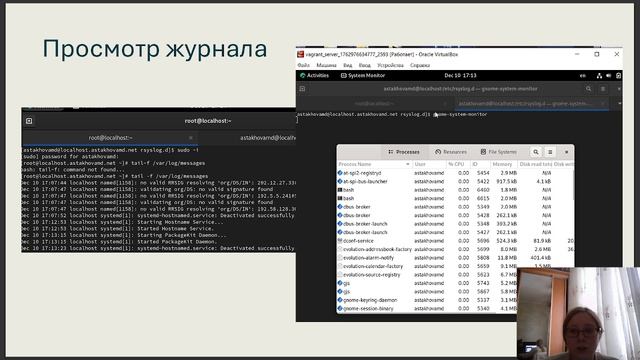Open the Справка menu in VirtualBox
This screenshot has height=360, width=640.
pyautogui.click(x=420, y=65)
